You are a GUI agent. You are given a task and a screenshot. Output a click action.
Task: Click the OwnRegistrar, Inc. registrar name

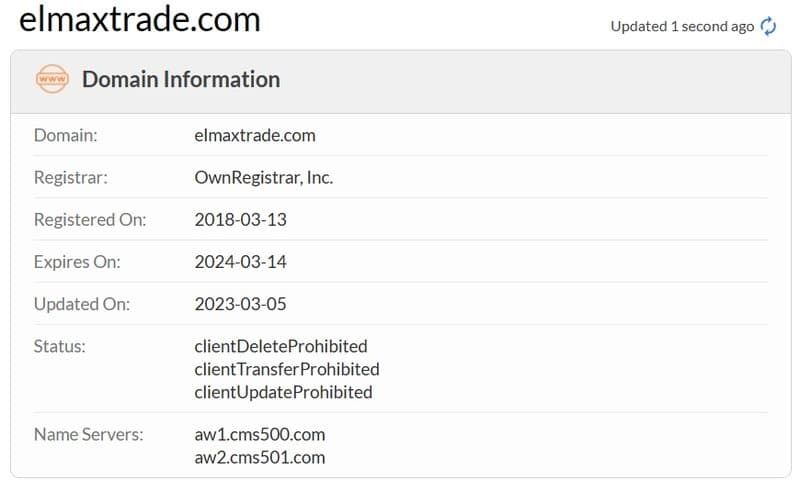[x=264, y=178]
